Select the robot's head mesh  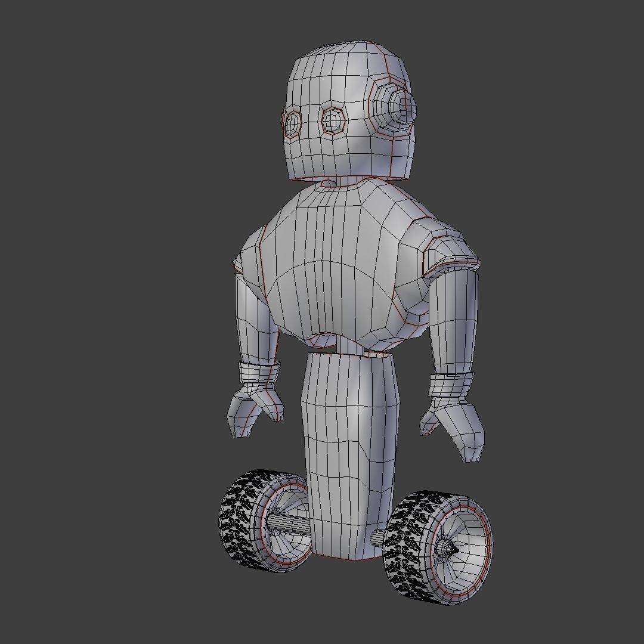tap(349, 111)
